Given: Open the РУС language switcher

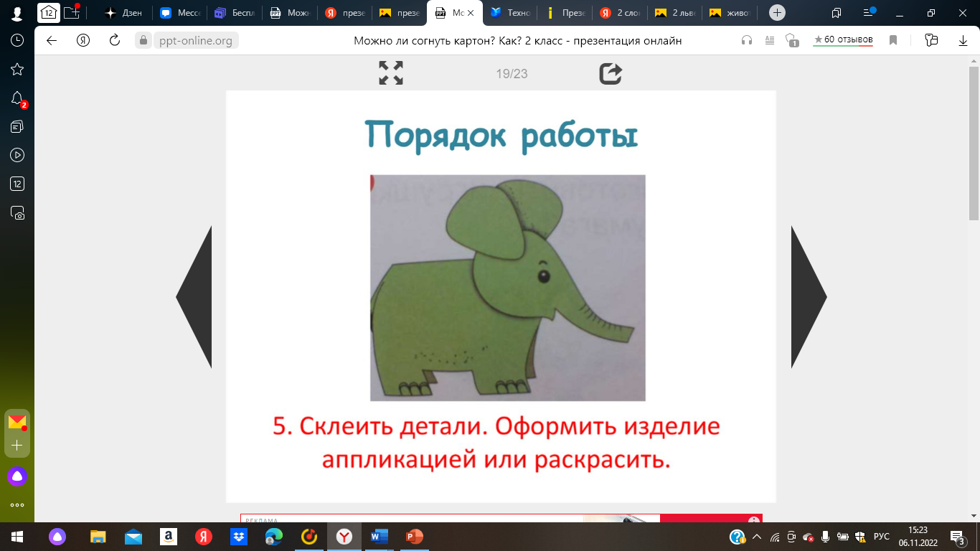Looking at the screenshot, I should pos(882,537).
